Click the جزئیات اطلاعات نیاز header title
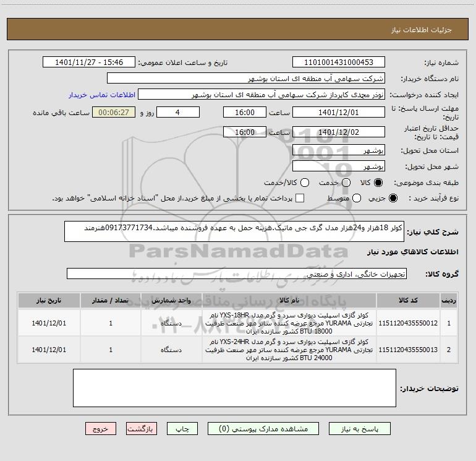This screenshot has height=461, width=476. (422, 30)
